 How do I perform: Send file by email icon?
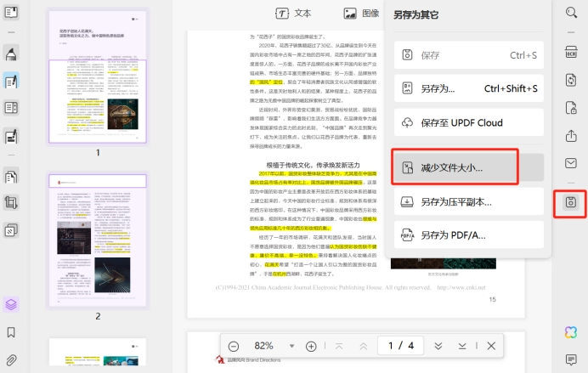pos(571,163)
